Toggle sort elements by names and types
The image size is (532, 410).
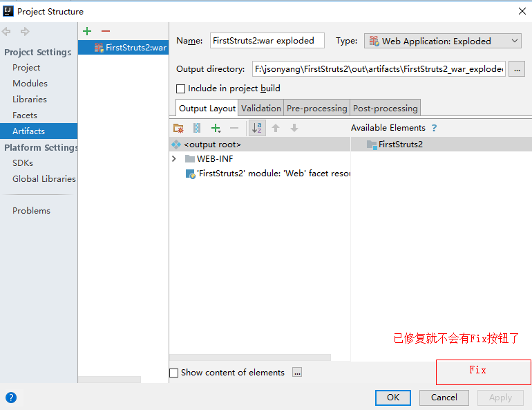(257, 128)
